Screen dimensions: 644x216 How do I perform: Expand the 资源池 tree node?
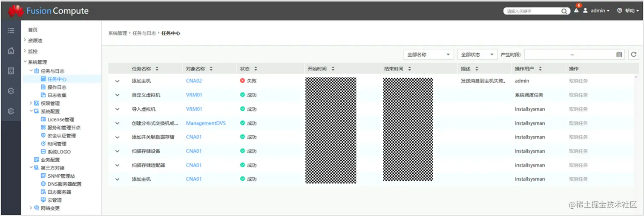tap(25, 40)
